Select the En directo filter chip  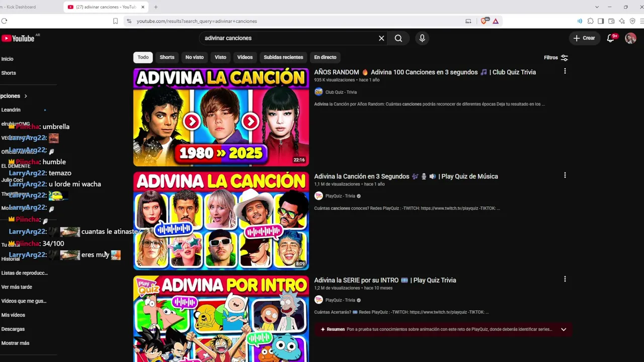(x=325, y=57)
